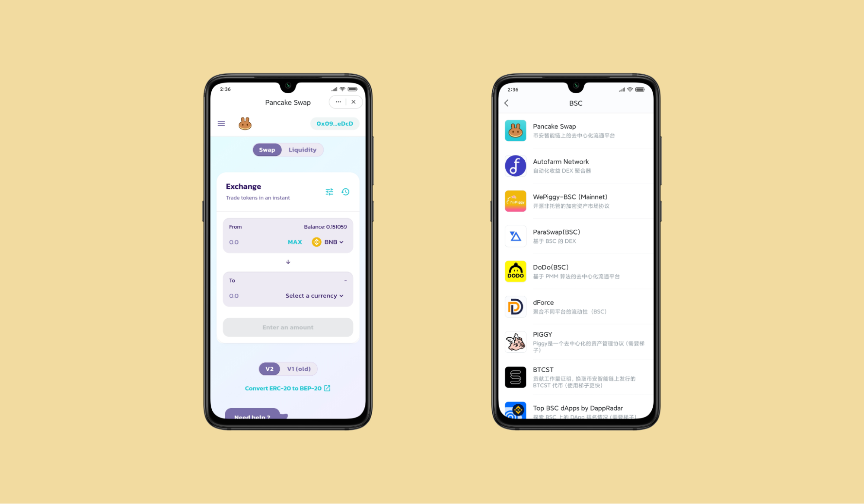Switch to Swap tab
The width and height of the screenshot is (864, 504).
266,149
